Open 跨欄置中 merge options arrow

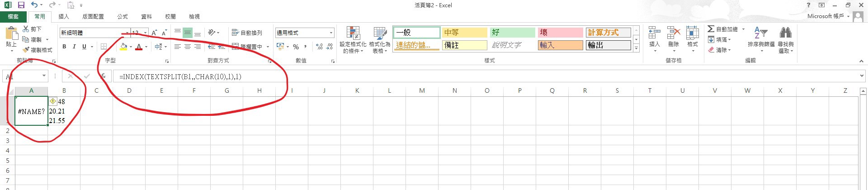click(268, 47)
